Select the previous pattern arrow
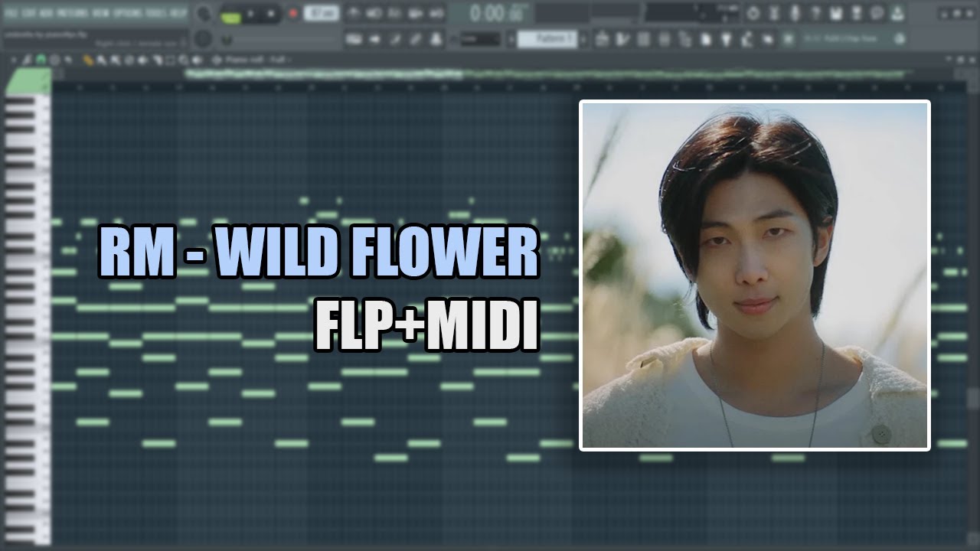Image resolution: width=980 pixels, height=551 pixels. [511, 39]
